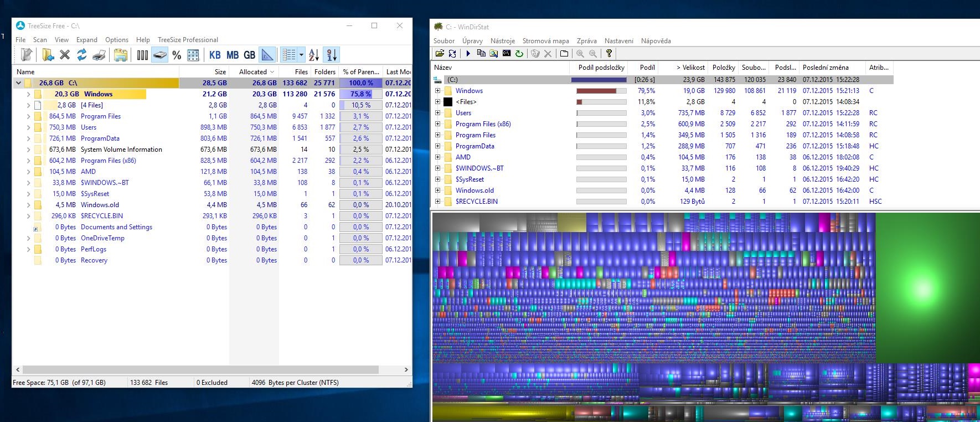Screen dimensions: 980x422
Task: Open Explorer icon in WinDirStat toolbar
Action: click(x=493, y=54)
